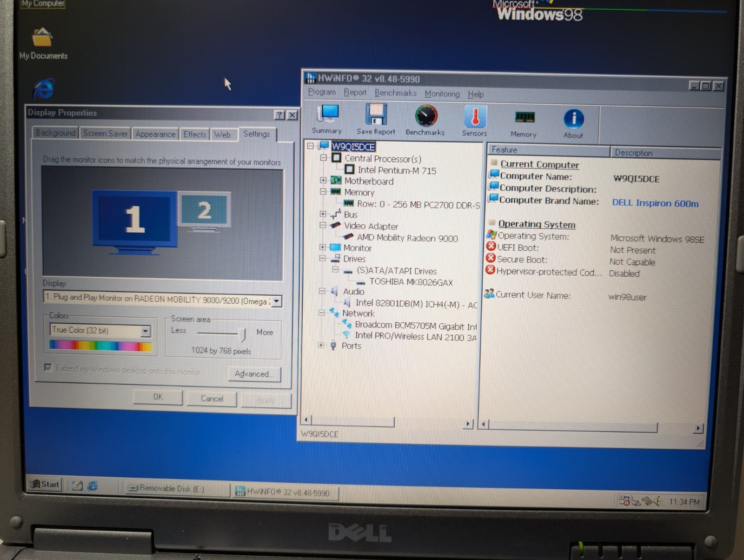Select the W9QI5DCE root computer node
744x560 pixels.
pos(353,147)
